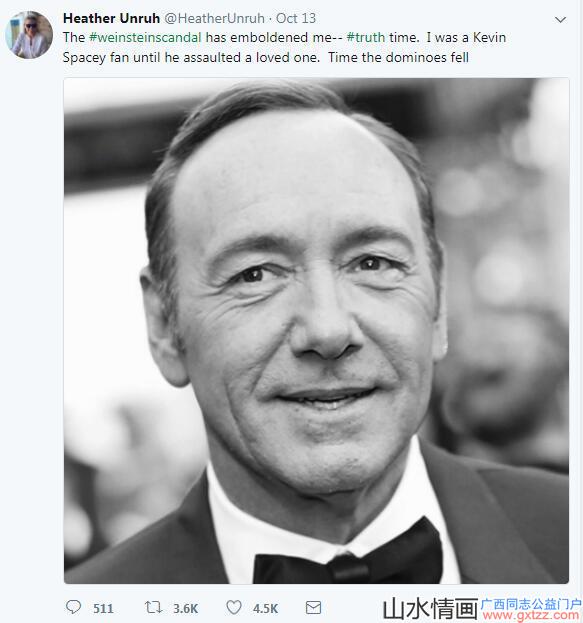Like the tweet with the heart icon
The height and width of the screenshot is (623, 583).
[x=234, y=607]
